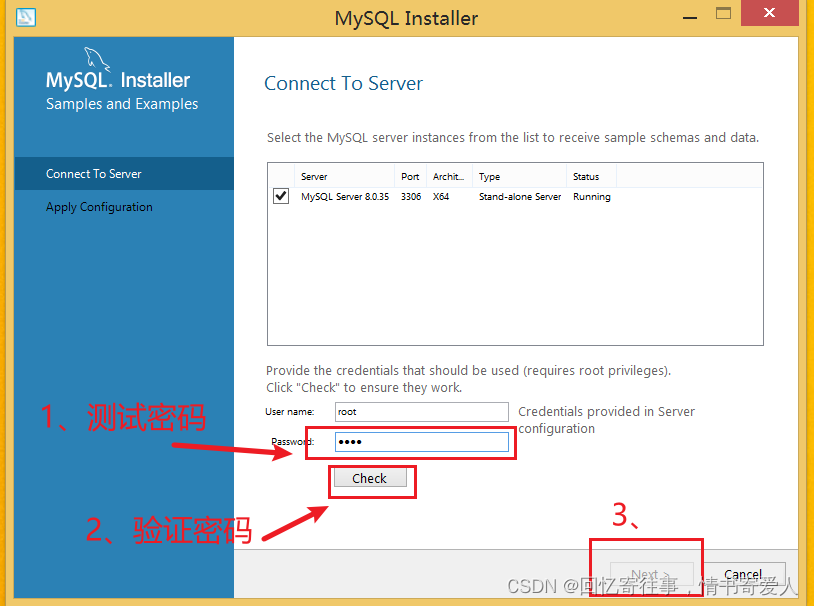Click the Port column header
Image resolution: width=814 pixels, height=606 pixels.
click(x=411, y=177)
